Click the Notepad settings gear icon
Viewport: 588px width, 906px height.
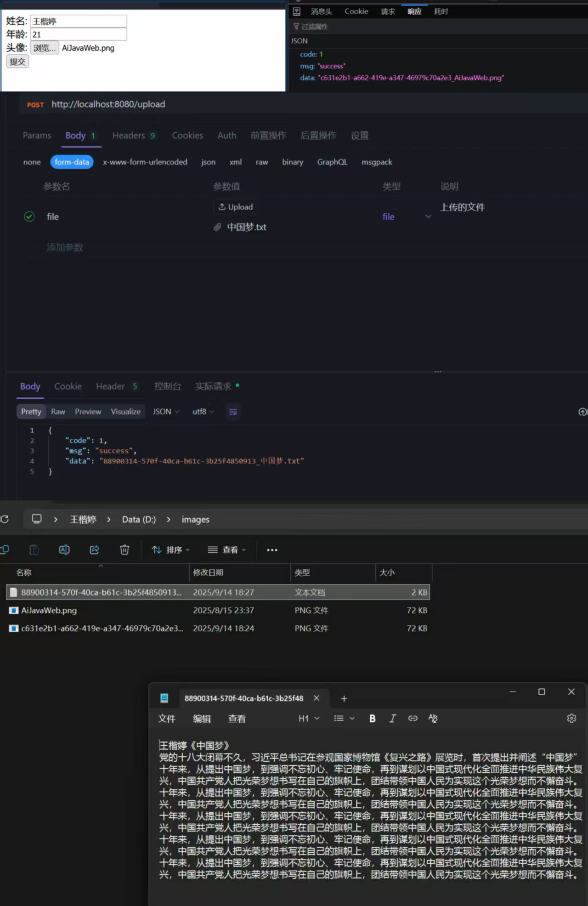pos(571,718)
